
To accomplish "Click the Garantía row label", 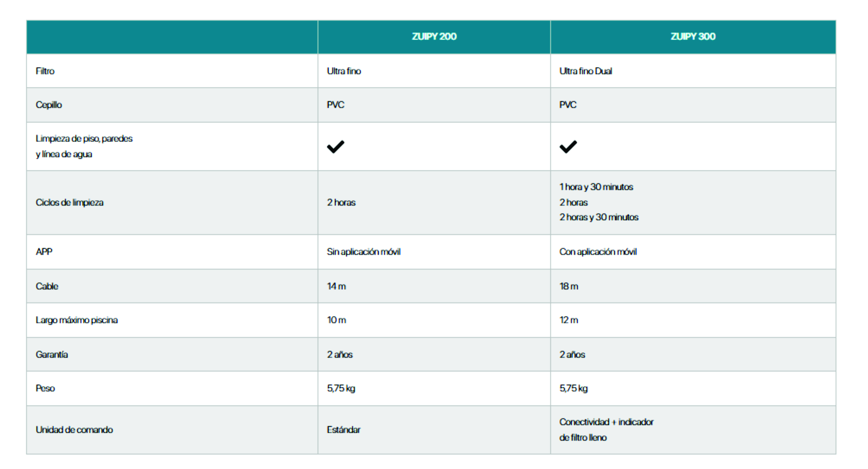I will (x=52, y=354).
